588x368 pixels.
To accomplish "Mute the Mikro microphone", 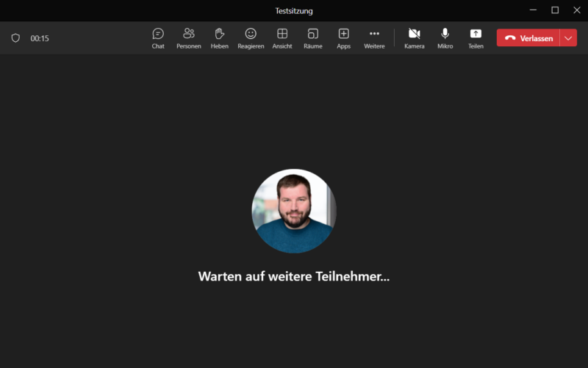I will tap(445, 38).
